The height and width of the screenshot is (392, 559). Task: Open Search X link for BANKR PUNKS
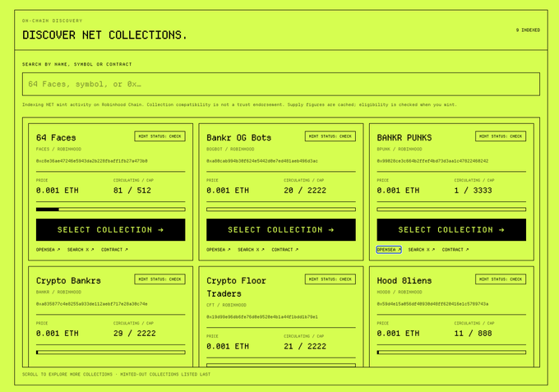point(422,250)
